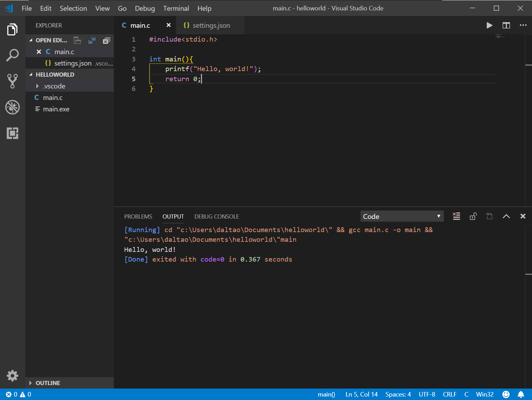Screen dimensions: 532x400
Task: Change the Win32 C configuration
Action: 485,394
